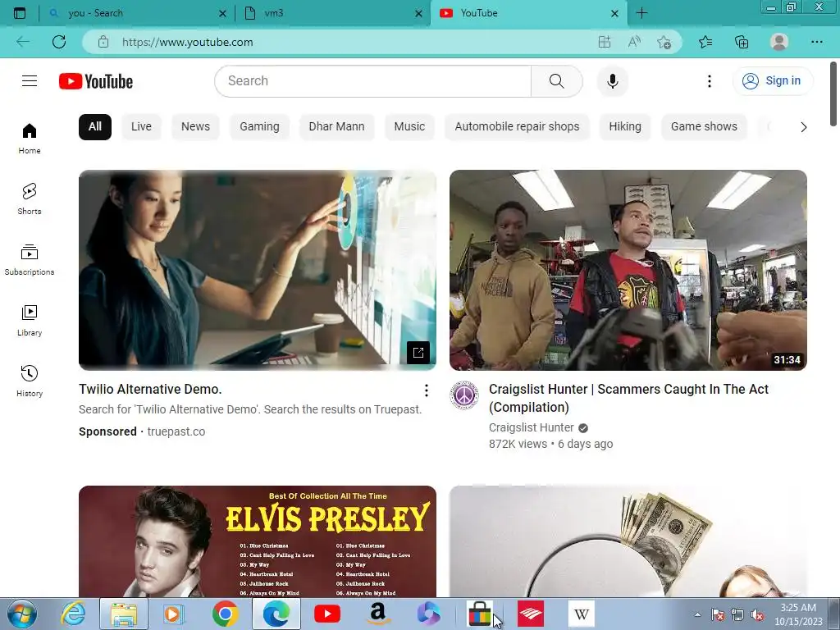The height and width of the screenshot is (630, 840).
Task: Open truepast.co sponsor link
Action: (176, 431)
